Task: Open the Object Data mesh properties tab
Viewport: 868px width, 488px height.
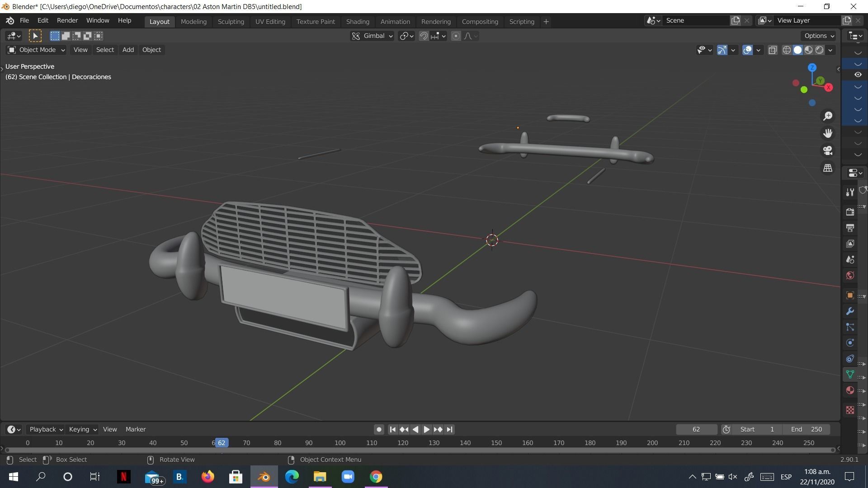Action: point(850,375)
